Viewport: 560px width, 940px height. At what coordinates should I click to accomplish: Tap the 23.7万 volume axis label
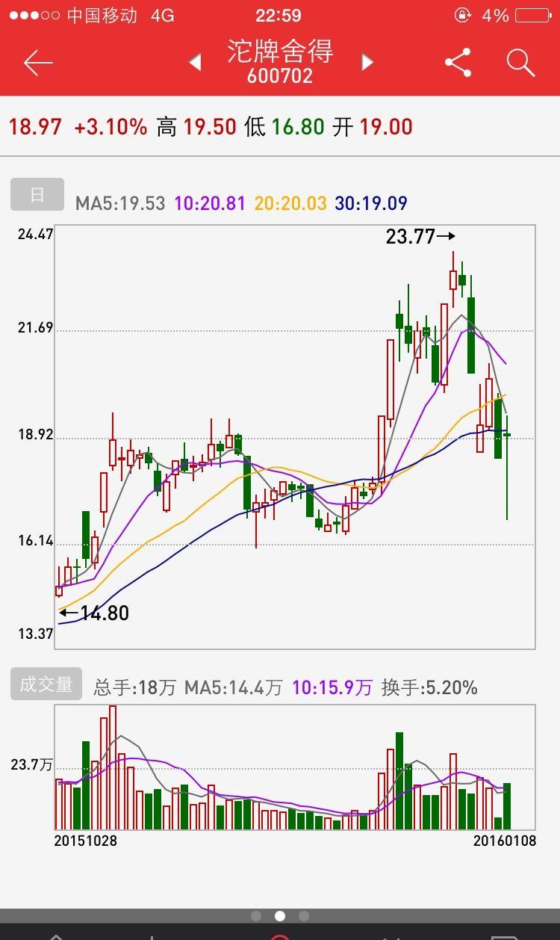coord(31,764)
